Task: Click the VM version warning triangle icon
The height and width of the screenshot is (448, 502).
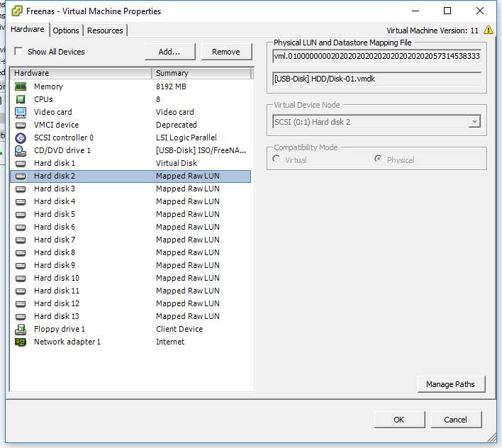Action: [x=489, y=30]
